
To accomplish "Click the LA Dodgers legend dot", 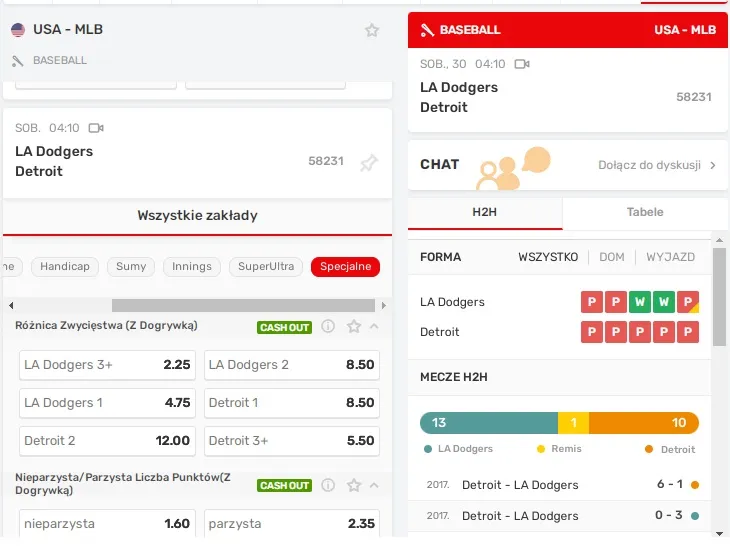I will (x=428, y=449).
